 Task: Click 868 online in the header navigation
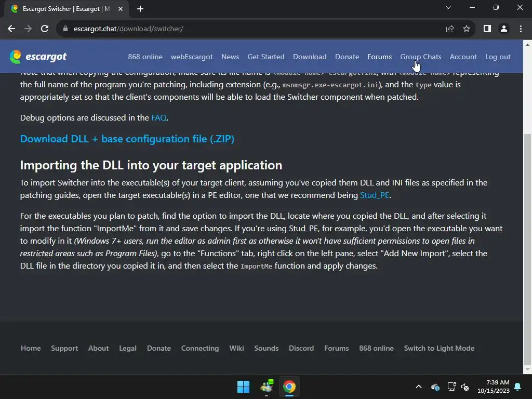tap(145, 57)
